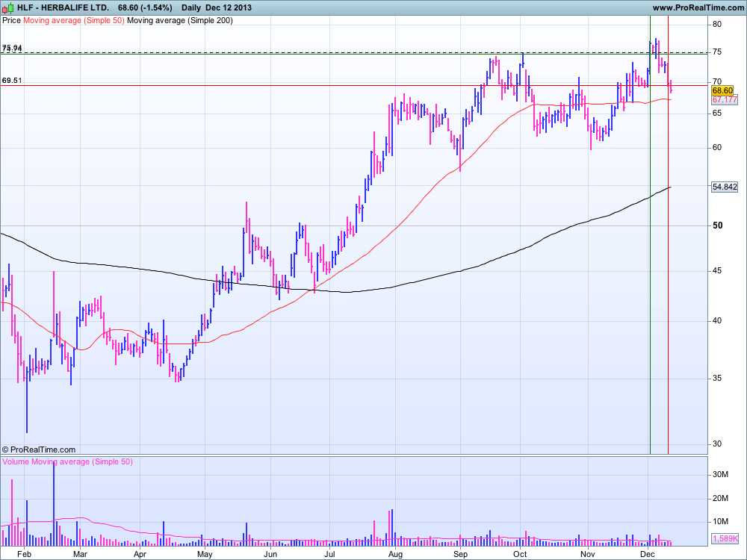Click the 65 price axis label
The width and height of the screenshot is (747, 560).
point(717,113)
